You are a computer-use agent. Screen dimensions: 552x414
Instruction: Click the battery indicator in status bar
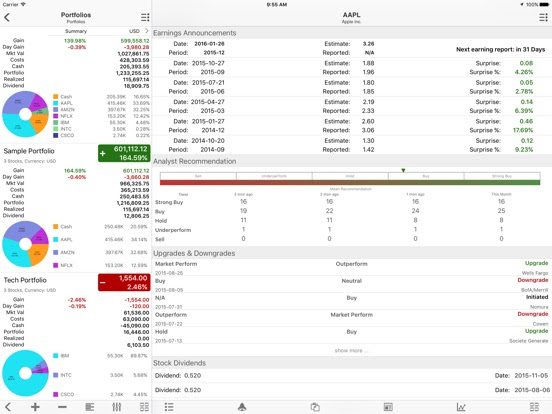tap(544, 4)
